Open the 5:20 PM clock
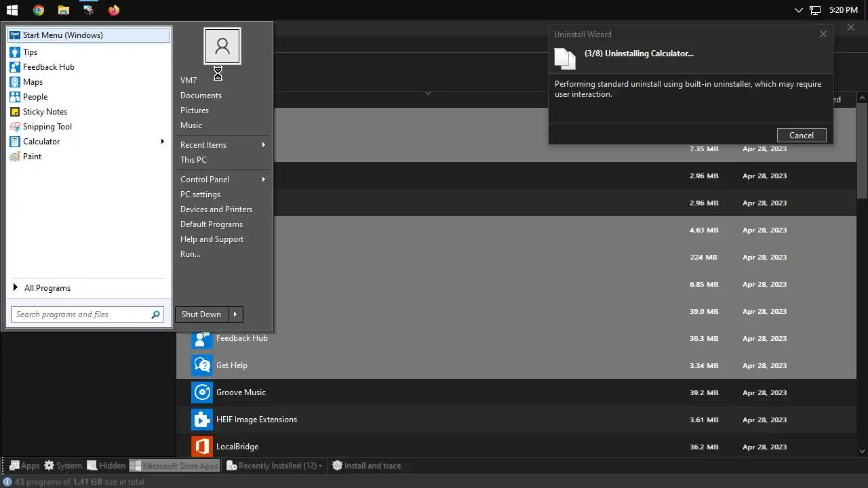Viewport: 868px width, 488px height. 844,10
